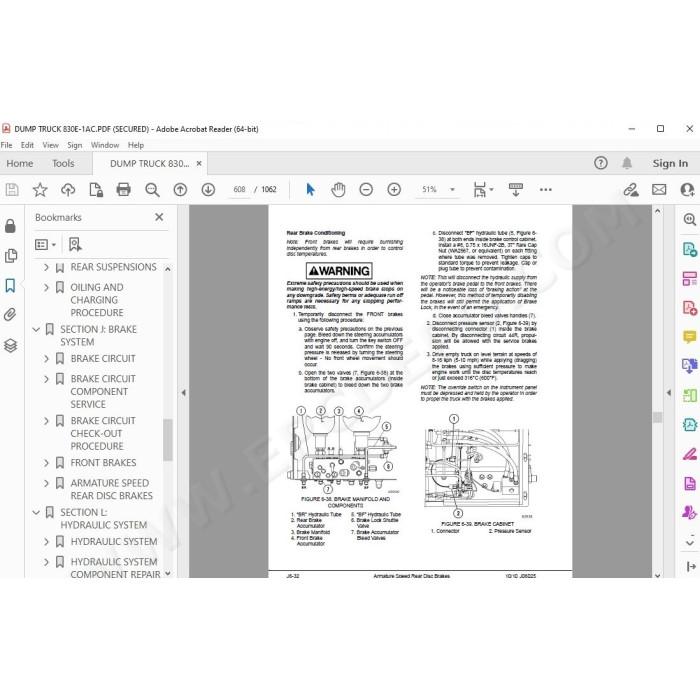Open the File menu
This screenshot has height=700, width=700.
click(6, 145)
